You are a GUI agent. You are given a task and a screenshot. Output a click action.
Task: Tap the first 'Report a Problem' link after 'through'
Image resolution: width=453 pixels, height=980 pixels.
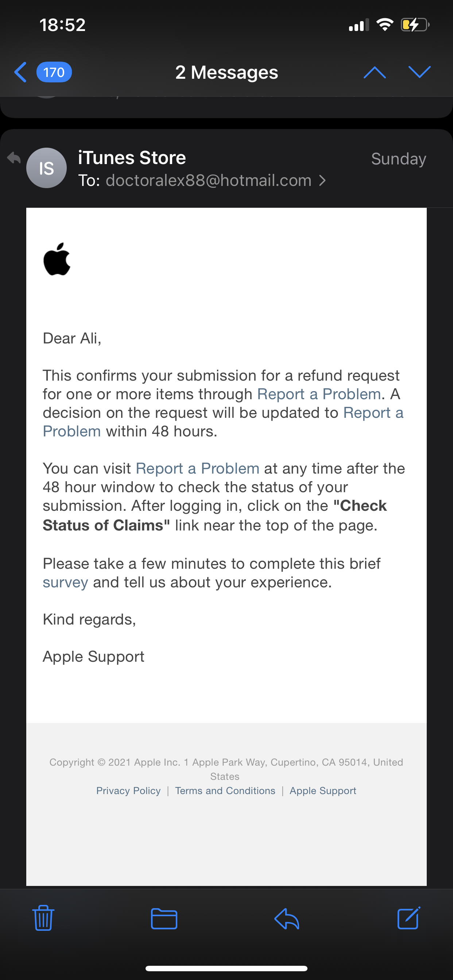[x=319, y=394]
